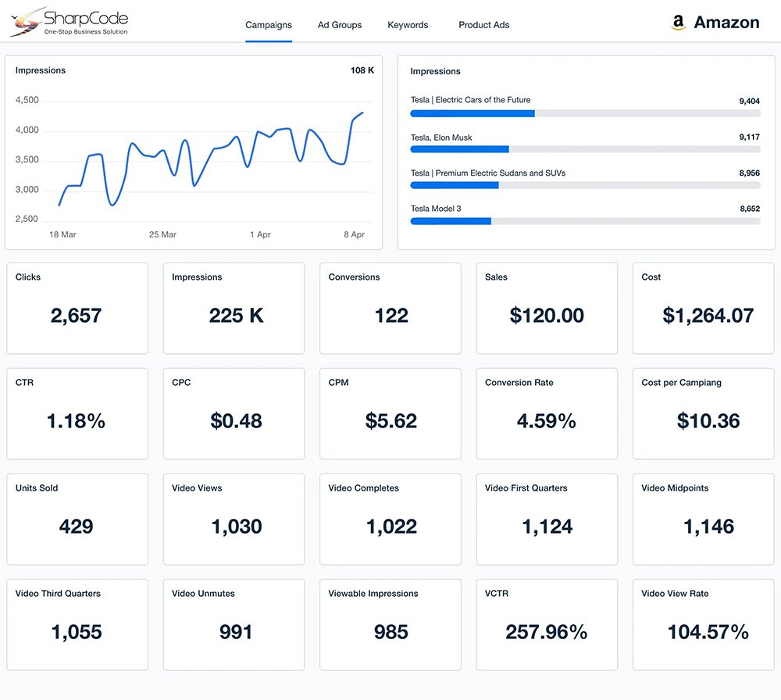Click the Clicks metric card
Image resolution: width=781 pixels, height=700 pixels.
[77, 308]
